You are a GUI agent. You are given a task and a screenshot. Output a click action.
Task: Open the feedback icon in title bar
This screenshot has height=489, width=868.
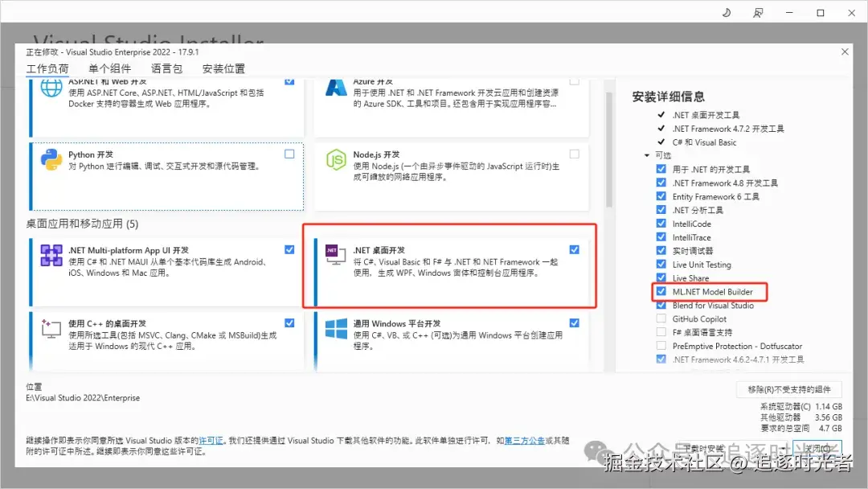point(758,12)
